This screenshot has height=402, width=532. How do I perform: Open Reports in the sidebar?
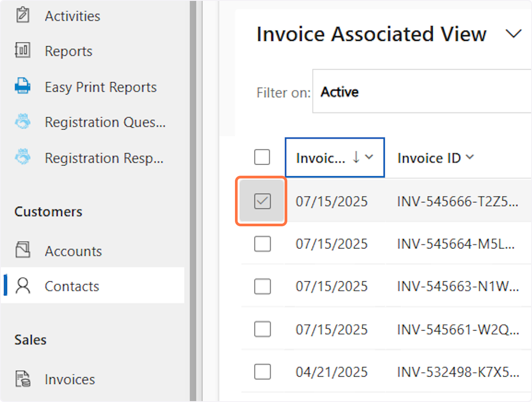69,51
